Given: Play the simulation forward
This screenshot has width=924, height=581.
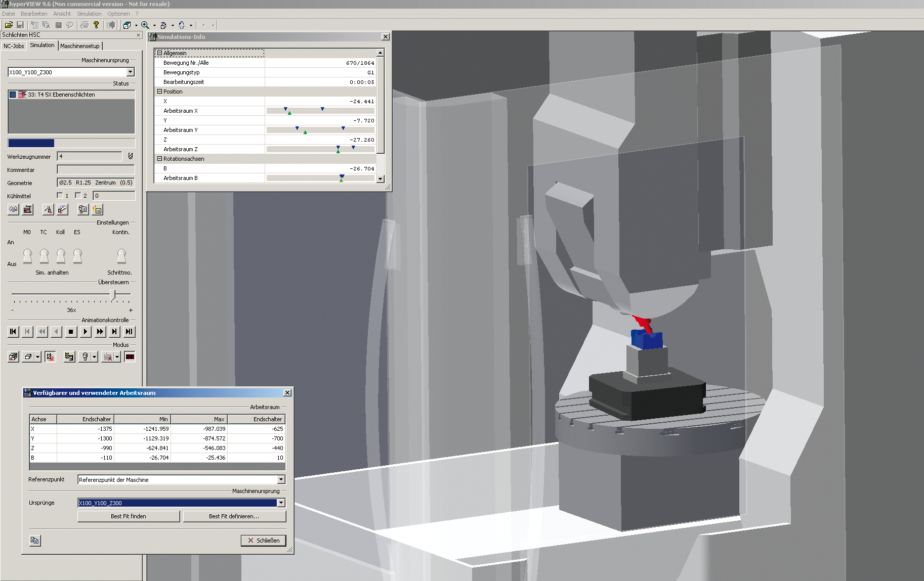Looking at the screenshot, I should coord(86,332).
